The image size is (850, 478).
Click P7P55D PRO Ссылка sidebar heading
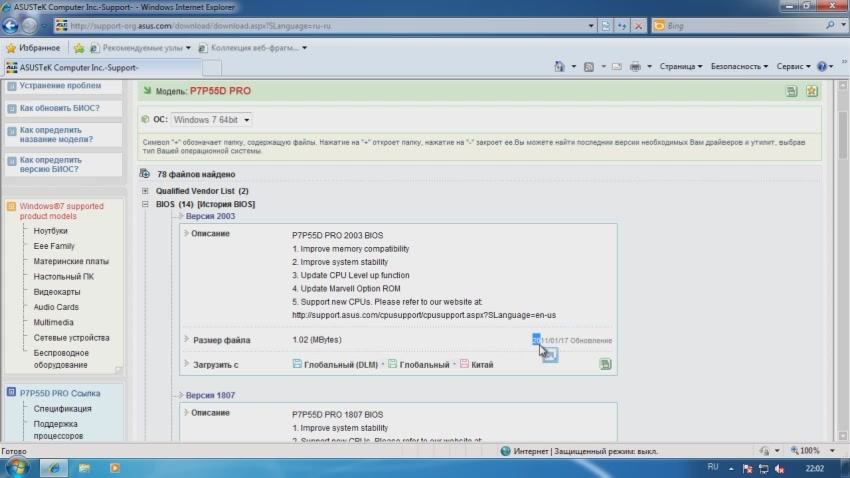60,393
